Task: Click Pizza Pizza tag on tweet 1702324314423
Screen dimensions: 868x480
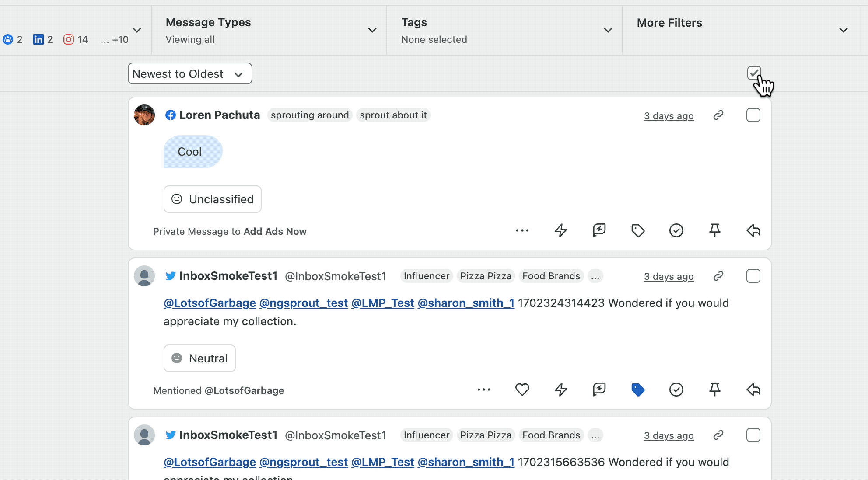Action: (x=486, y=276)
